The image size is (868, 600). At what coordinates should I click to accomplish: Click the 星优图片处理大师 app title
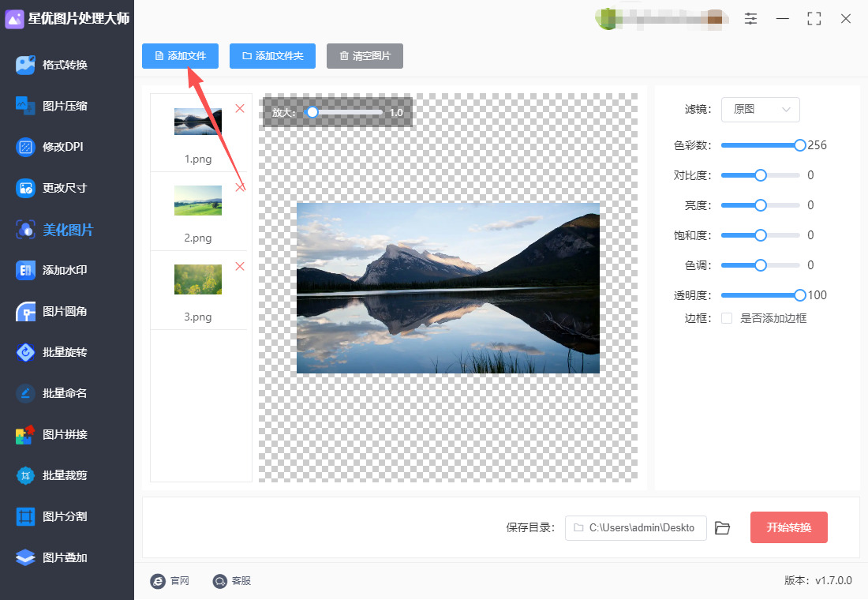click(x=79, y=19)
